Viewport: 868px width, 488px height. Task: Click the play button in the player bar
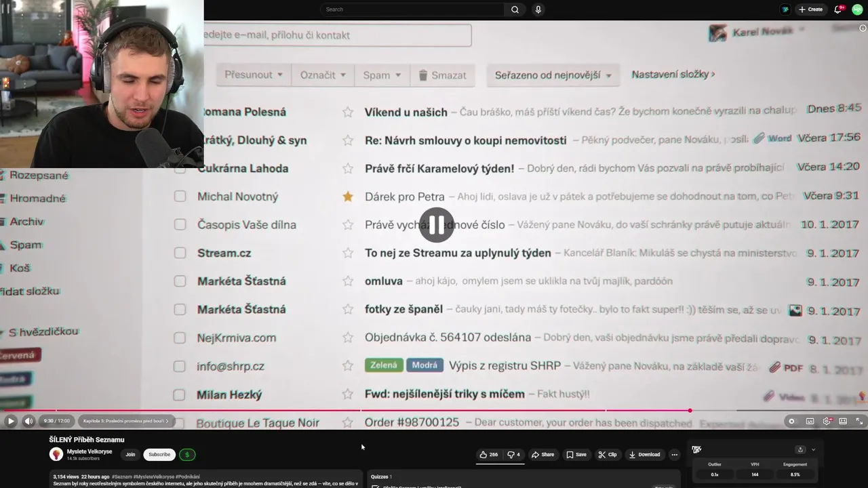11,421
